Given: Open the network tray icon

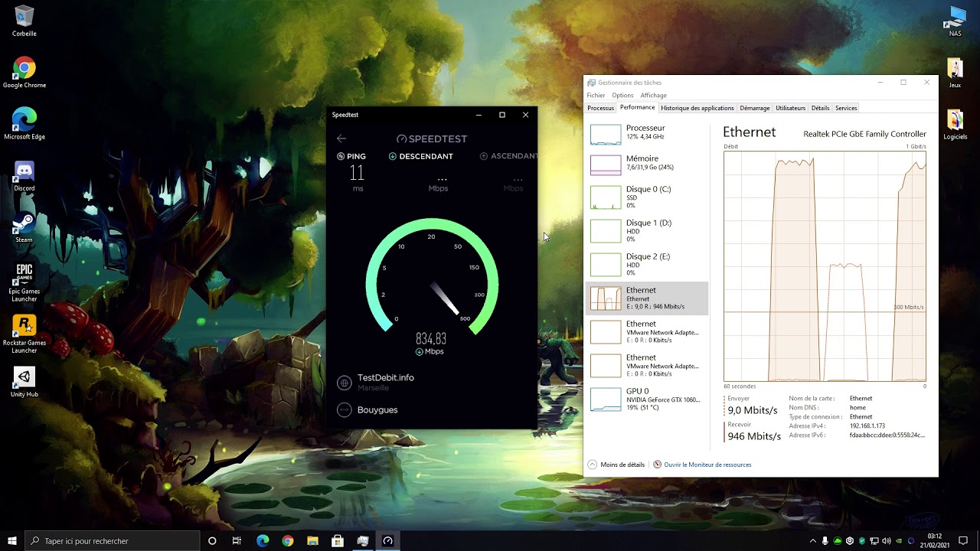Looking at the screenshot, I should [874, 541].
